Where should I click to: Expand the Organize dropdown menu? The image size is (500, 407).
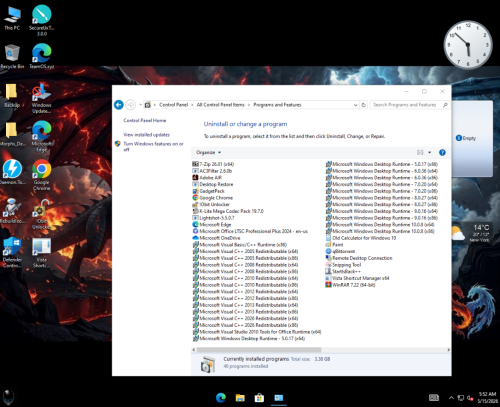209,152
